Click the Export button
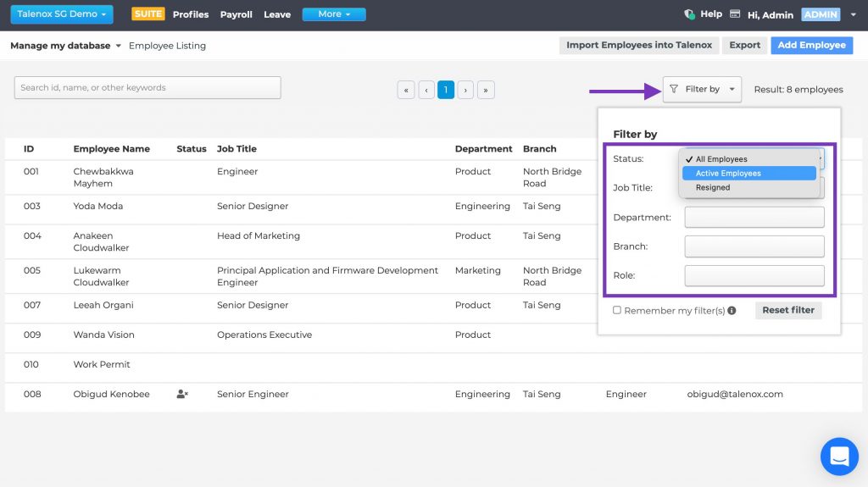868x487 pixels. [x=744, y=46]
